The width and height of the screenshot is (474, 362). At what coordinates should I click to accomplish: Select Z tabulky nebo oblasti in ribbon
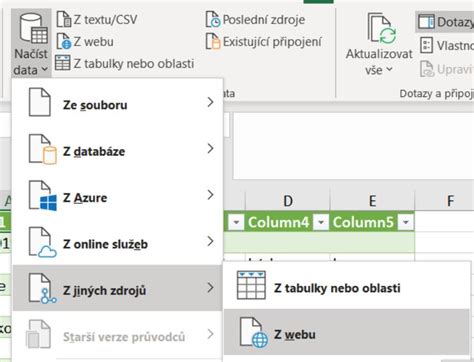click(124, 63)
